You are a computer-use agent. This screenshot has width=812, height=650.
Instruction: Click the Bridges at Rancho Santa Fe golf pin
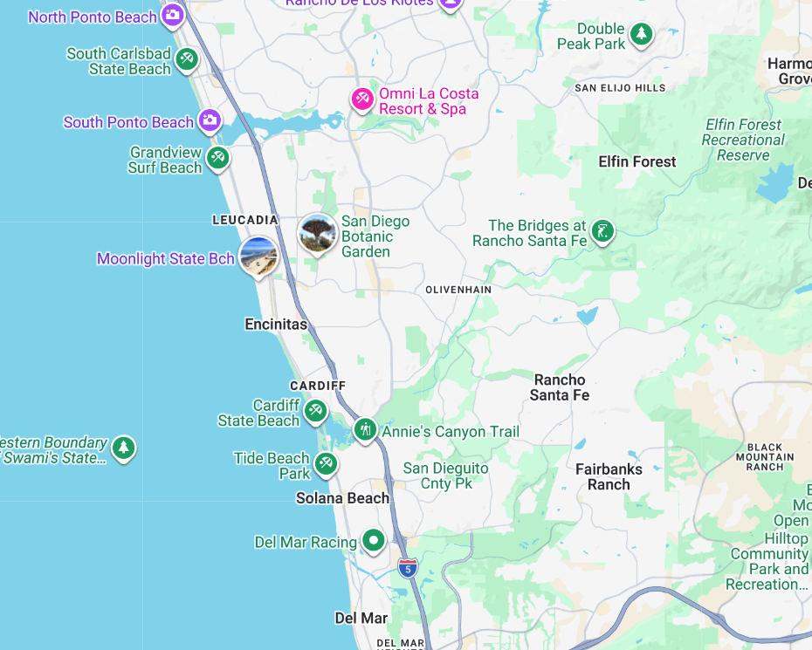(602, 231)
